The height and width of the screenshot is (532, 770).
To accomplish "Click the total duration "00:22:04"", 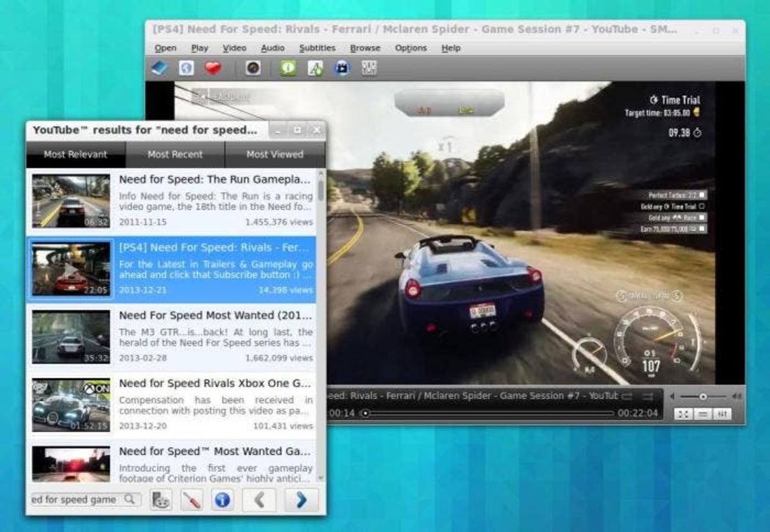I will [638, 414].
